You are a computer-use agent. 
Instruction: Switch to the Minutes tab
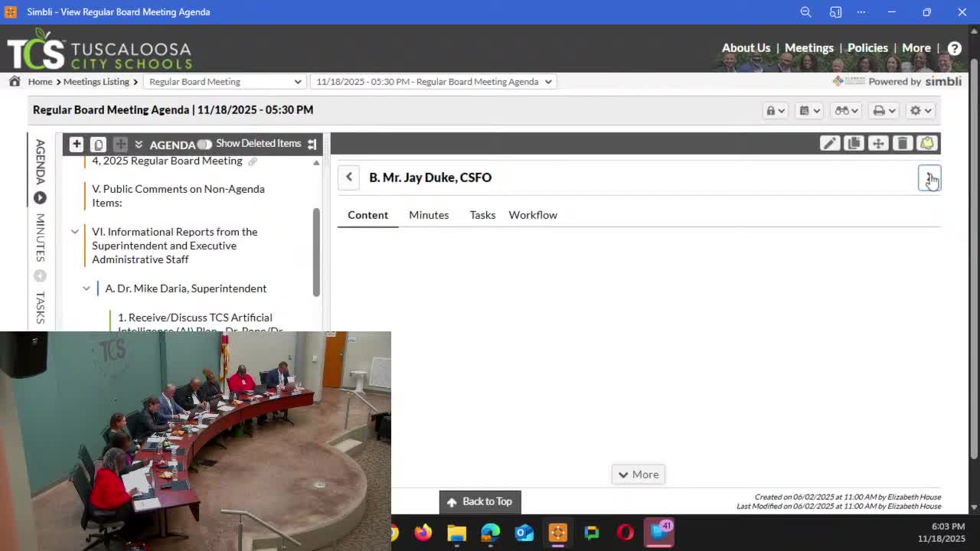(x=429, y=215)
